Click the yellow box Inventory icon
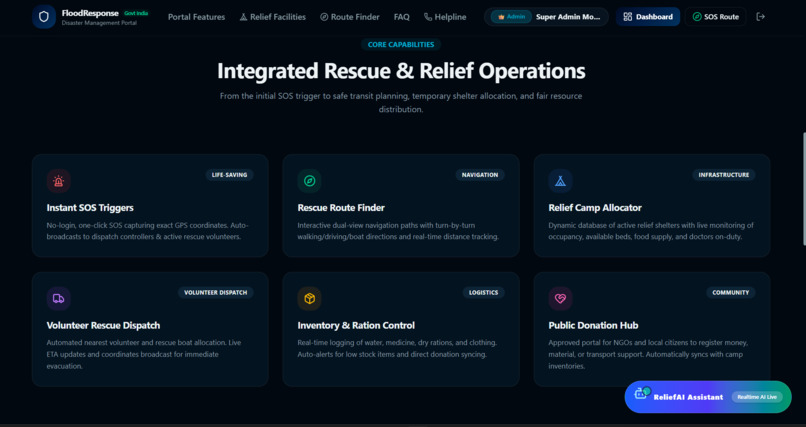This screenshot has width=806, height=427. tap(309, 299)
